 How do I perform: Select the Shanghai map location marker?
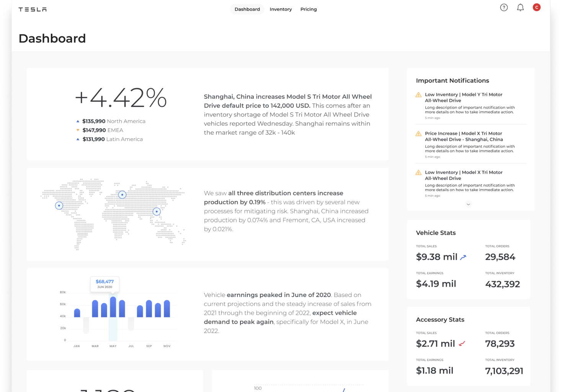pos(157,211)
